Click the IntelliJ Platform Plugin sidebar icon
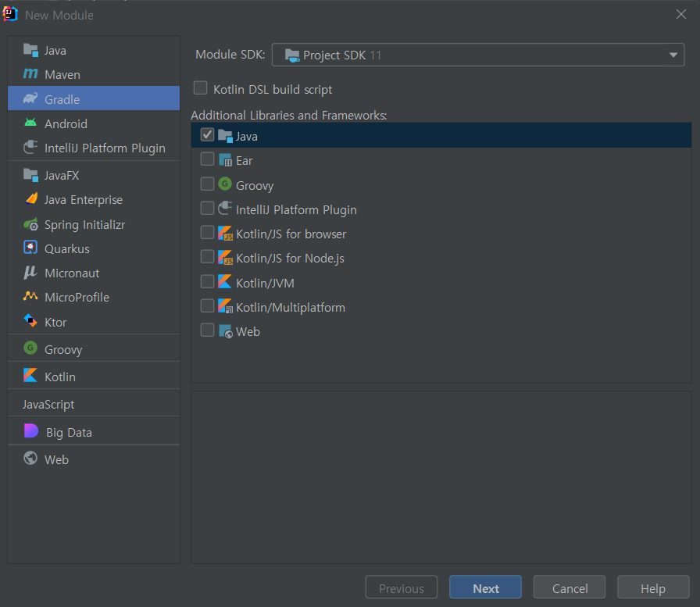Image resolution: width=700 pixels, height=607 pixels. 30,148
